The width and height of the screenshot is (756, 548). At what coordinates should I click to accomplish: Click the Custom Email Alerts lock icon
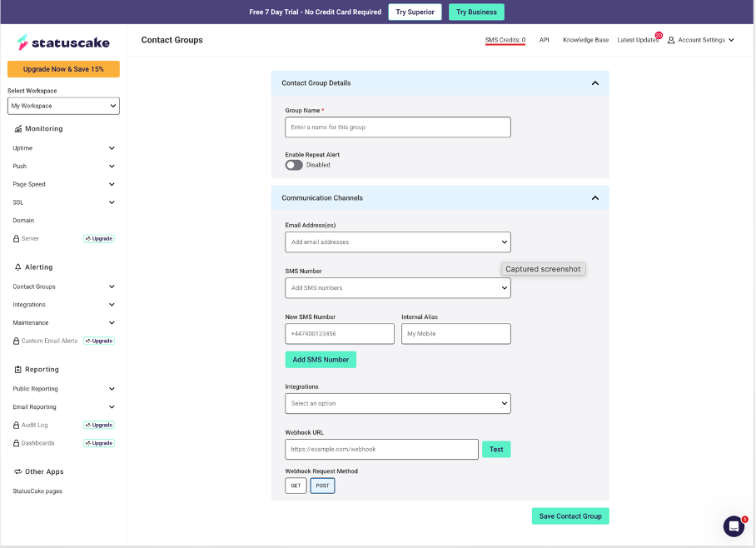(16, 341)
